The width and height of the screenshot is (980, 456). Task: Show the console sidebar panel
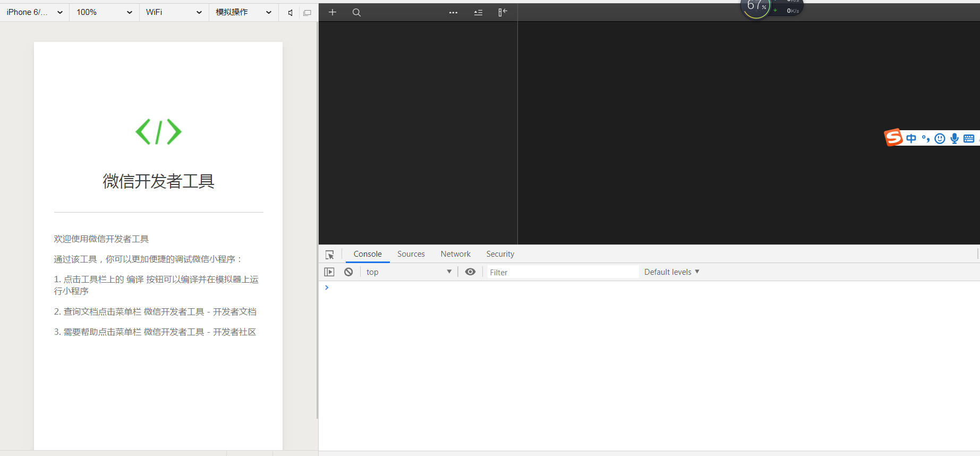[329, 272]
